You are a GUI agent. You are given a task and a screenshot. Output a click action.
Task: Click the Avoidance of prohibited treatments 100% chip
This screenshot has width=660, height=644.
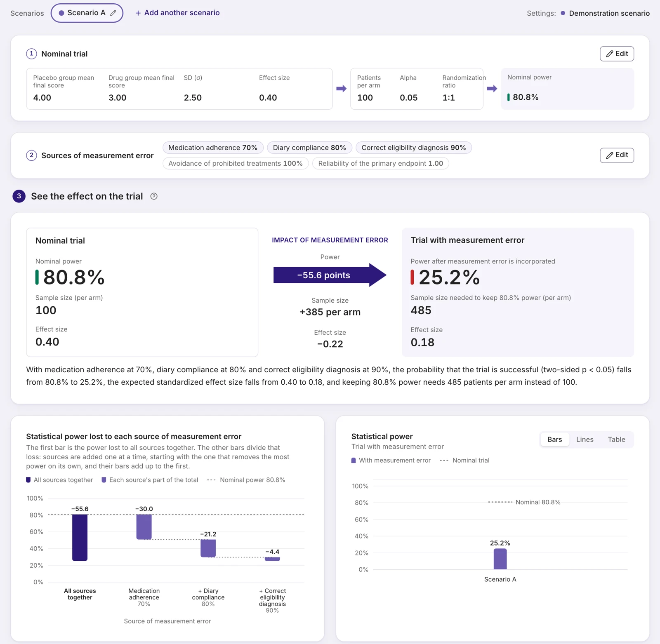(x=236, y=163)
